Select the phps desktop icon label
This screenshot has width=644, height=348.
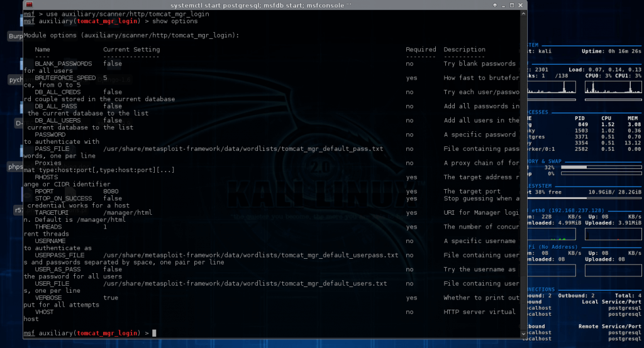14,166
